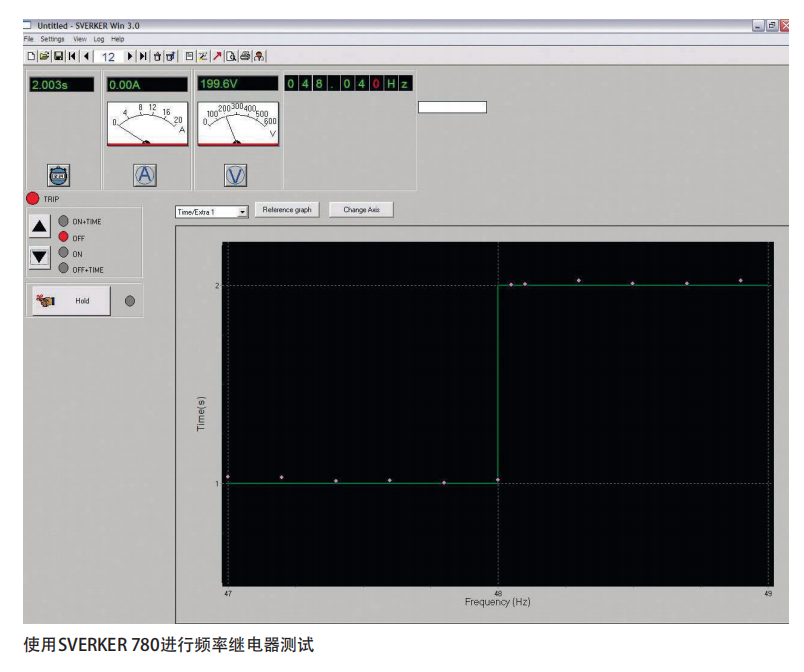
Task: Select the OFF+TIME mode indicator
Action: (64, 269)
